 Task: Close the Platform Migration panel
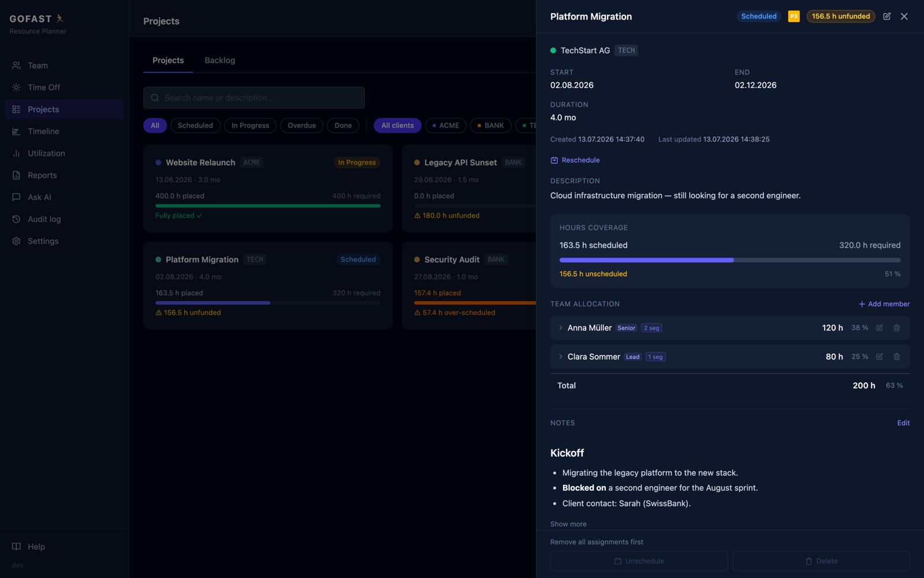[904, 16]
